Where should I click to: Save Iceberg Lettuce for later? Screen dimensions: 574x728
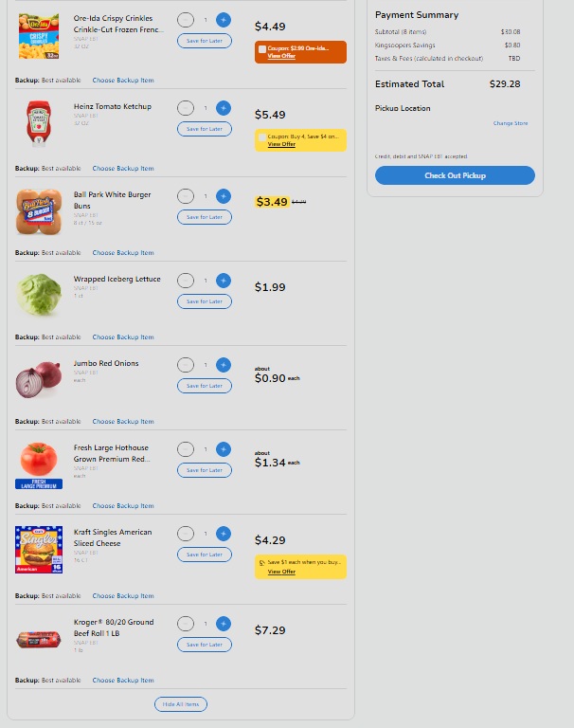(205, 301)
